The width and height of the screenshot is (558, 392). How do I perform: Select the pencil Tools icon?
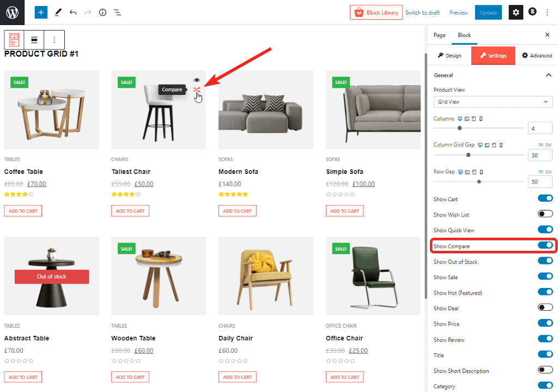[58, 12]
